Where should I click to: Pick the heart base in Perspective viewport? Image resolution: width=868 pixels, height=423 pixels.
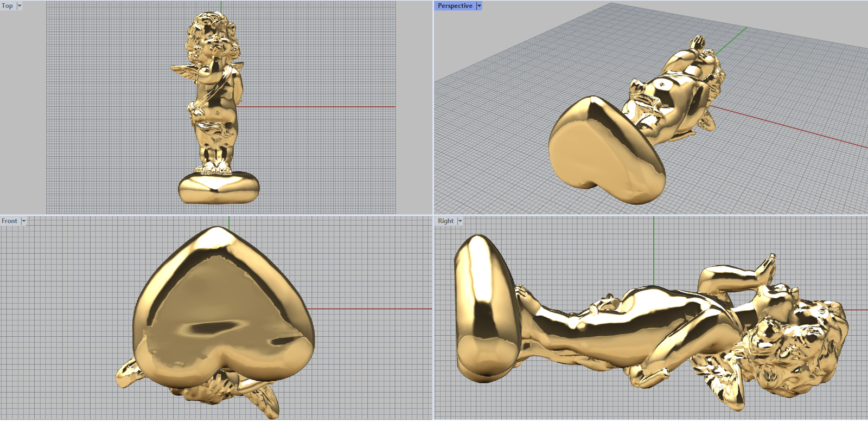[x=602, y=152]
